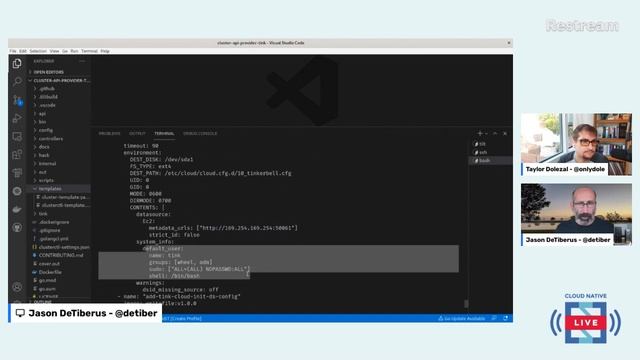Screen dimensions: 640x360
Task: Collapse the CLUSTER-API-PROVIDER project root
Action: coord(59,80)
